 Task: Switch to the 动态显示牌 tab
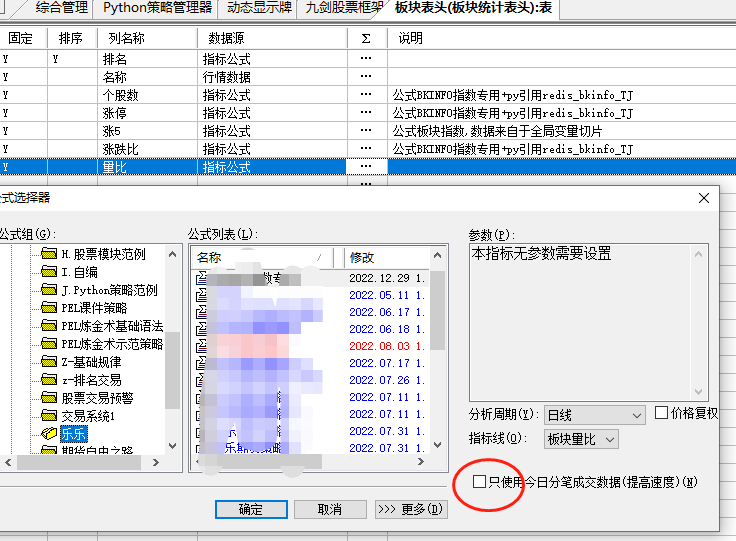coord(259,8)
